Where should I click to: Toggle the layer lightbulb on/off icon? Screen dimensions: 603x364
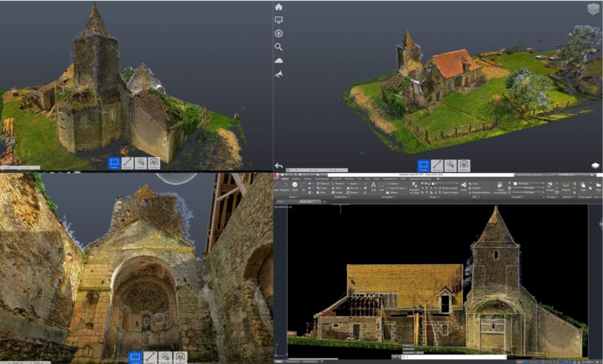(x=422, y=183)
